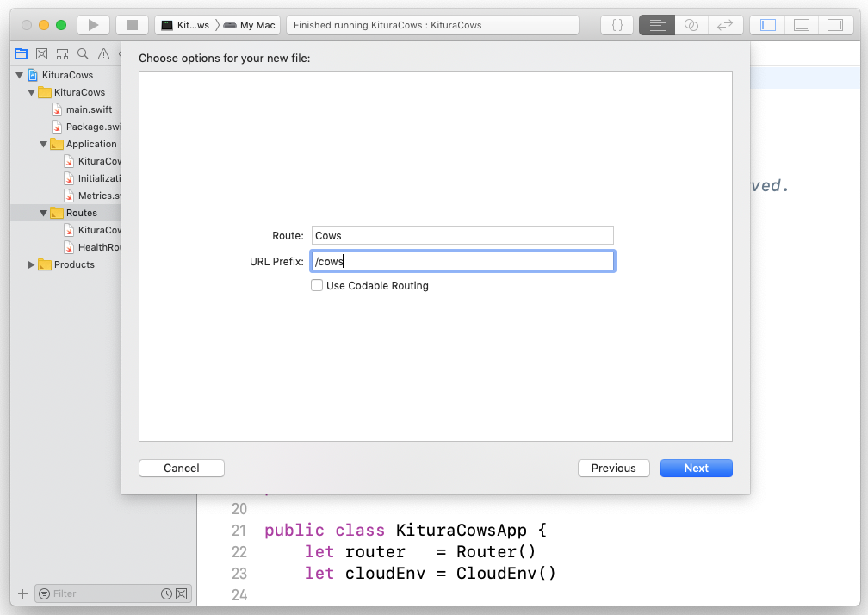Toggle the Inspectors panel visibility
This screenshot has width=868, height=615.
point(835,25)
